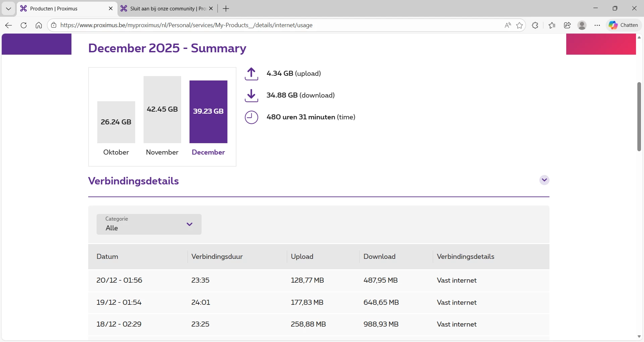Reload the Proximus usage page
644x342 pixels.
click(x=23, y=25)
